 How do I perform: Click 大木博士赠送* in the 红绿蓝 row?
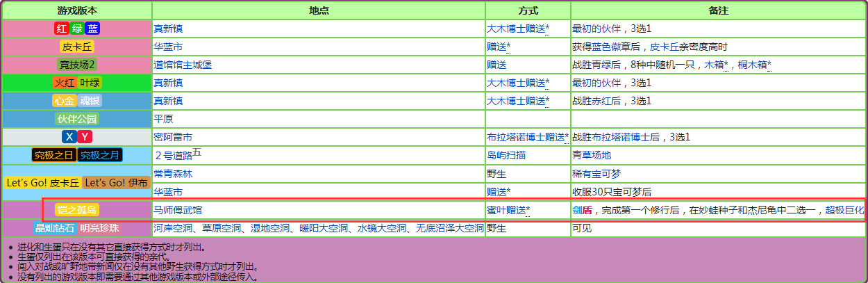tap(518, 29)
